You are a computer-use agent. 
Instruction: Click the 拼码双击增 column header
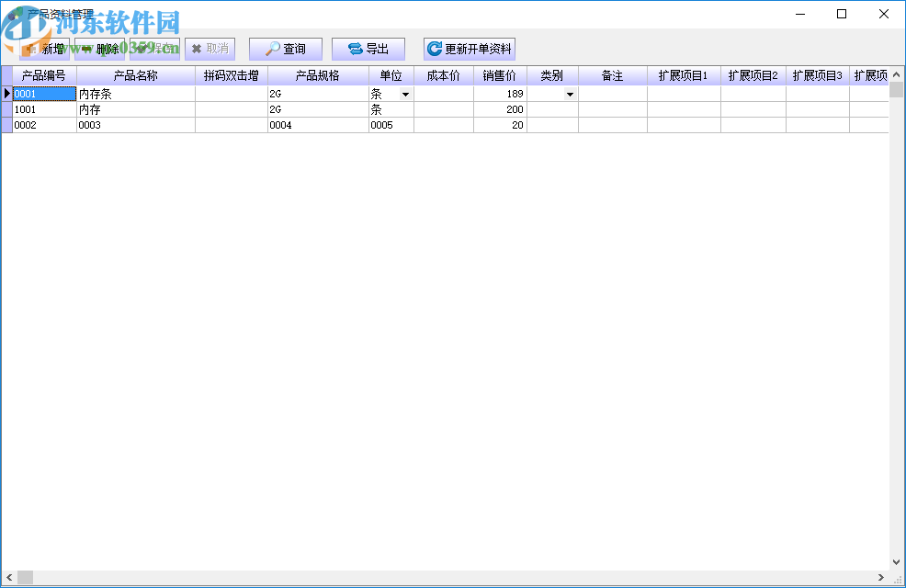[x=232, y=75]
